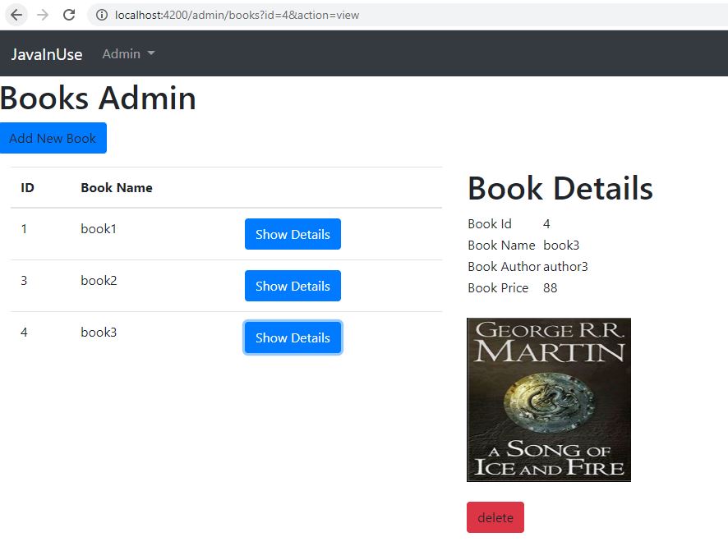Screen dimensions: 728x560
Task: Expand the Admin dropdown menu
Action: pos(129,54)
